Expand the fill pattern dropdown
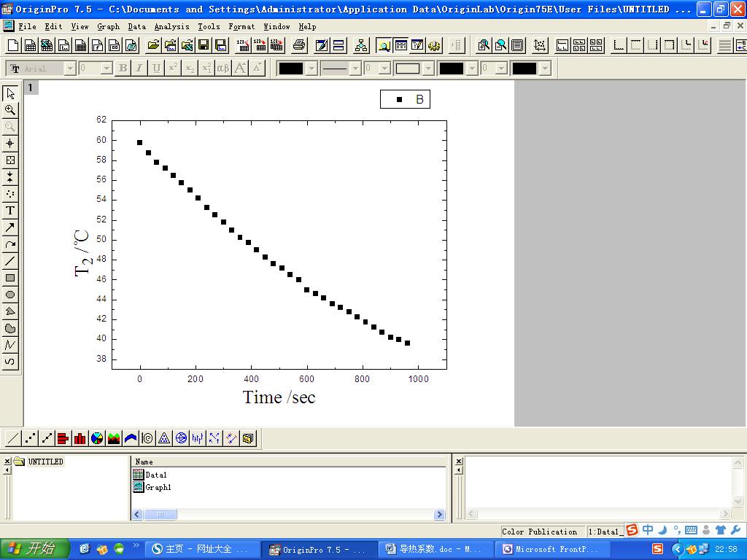Viewport: 747px width, 560px height. point(428,69)
